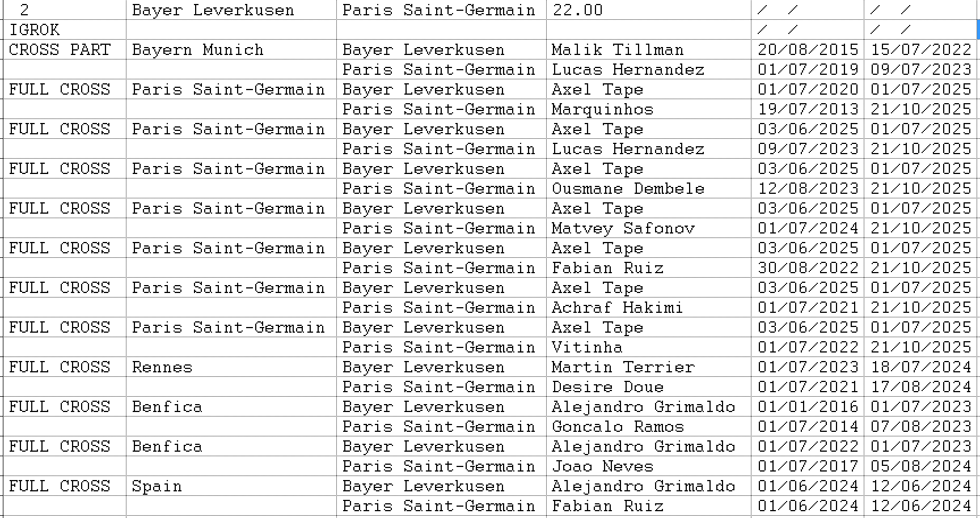Click the Goncalo Ramos cell

(649, 426)
